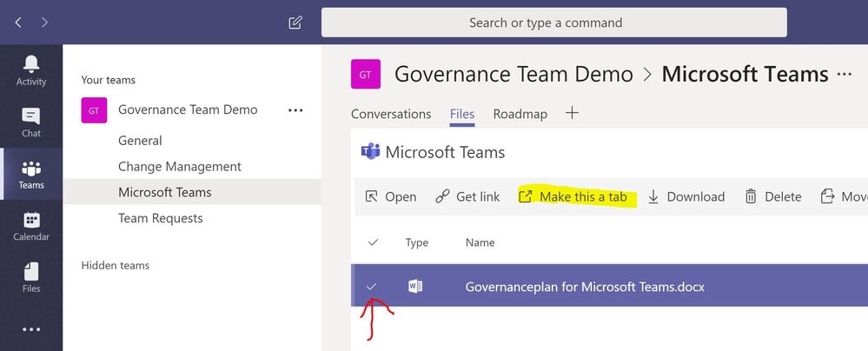868x351 pixels.
Task: Delete the selected file
Action: click(773, 196)
